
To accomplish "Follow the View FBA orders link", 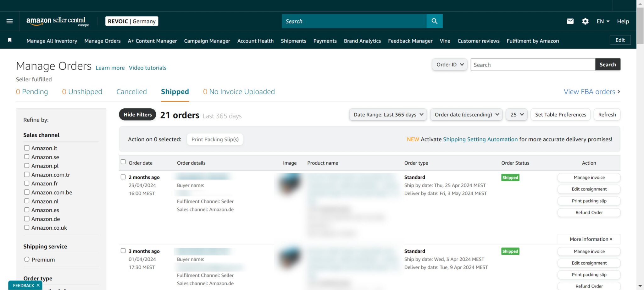I will click(592, 91).
